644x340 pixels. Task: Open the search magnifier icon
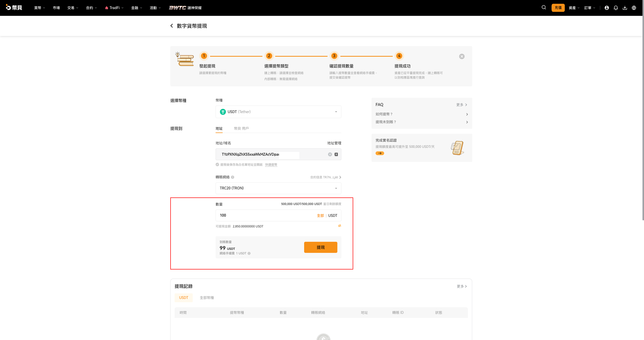[x=544, y=8]
